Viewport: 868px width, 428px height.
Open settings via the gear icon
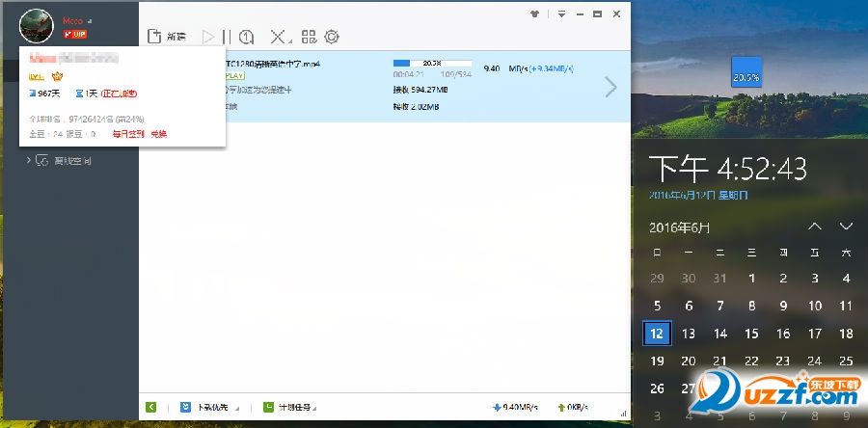pos(332,37)
